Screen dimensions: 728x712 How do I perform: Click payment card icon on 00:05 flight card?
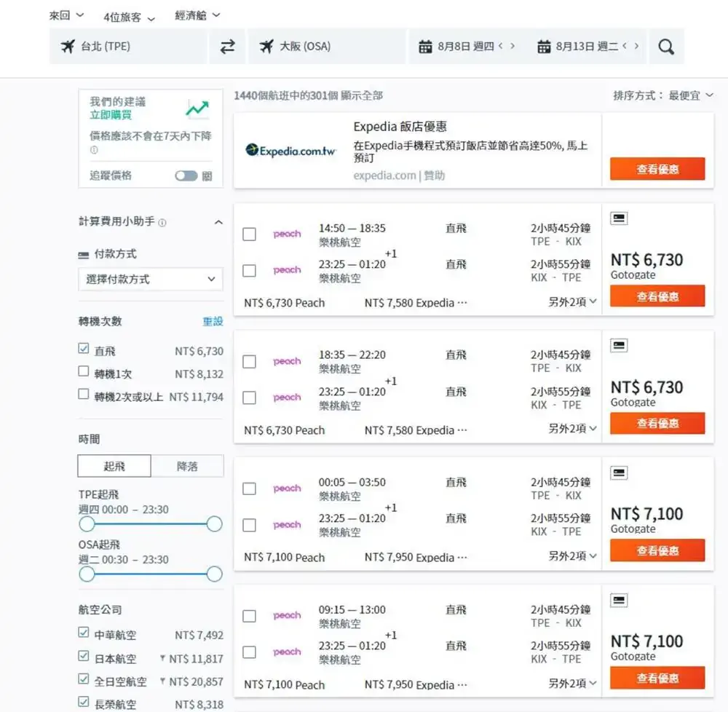pos(618,472)
